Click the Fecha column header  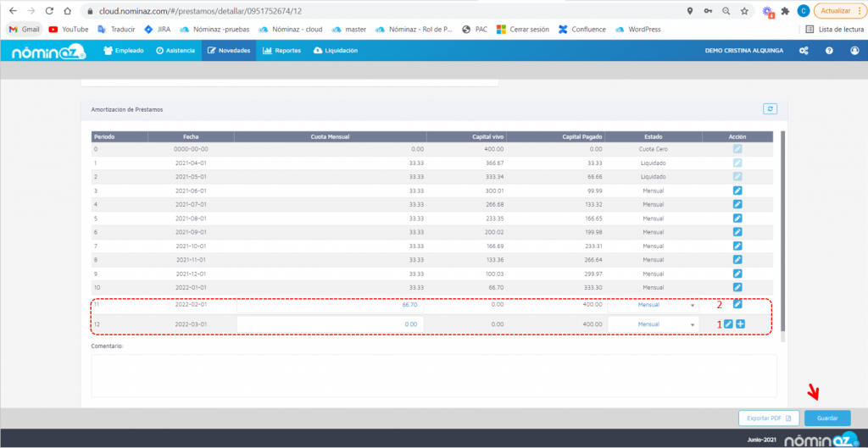click(x=191, y=136)
